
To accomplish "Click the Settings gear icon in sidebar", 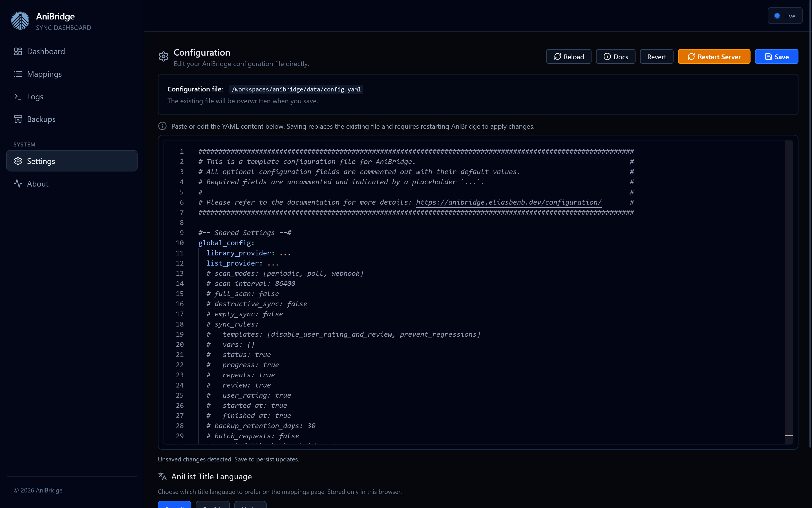I will pos(18,161).
